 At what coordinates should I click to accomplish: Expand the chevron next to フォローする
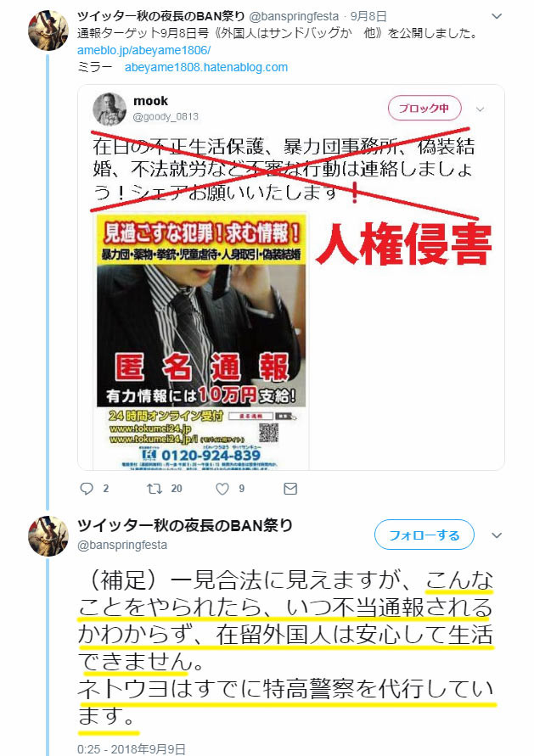pyautogui.click(x=497, y=535)
